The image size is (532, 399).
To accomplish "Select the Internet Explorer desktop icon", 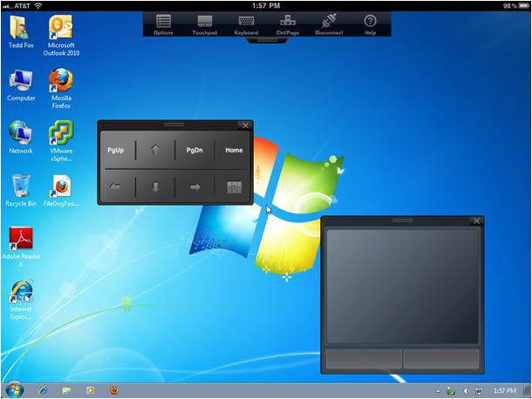I will (21, 300).
